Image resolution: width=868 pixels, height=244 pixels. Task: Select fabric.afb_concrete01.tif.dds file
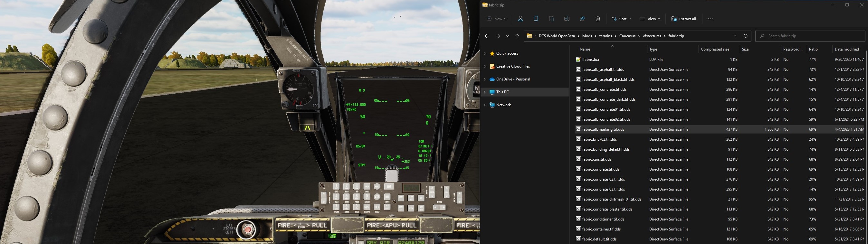point(606,109)
